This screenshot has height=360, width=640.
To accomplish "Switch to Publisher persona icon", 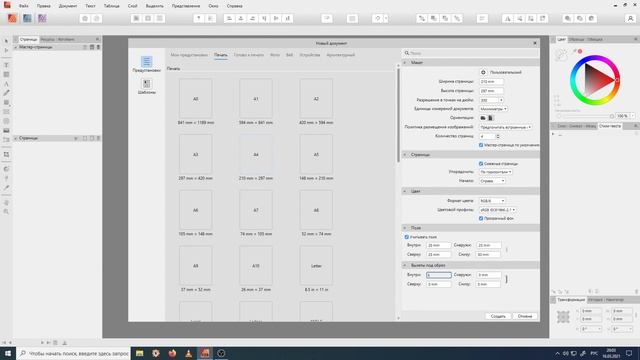I will pos(12,18).
